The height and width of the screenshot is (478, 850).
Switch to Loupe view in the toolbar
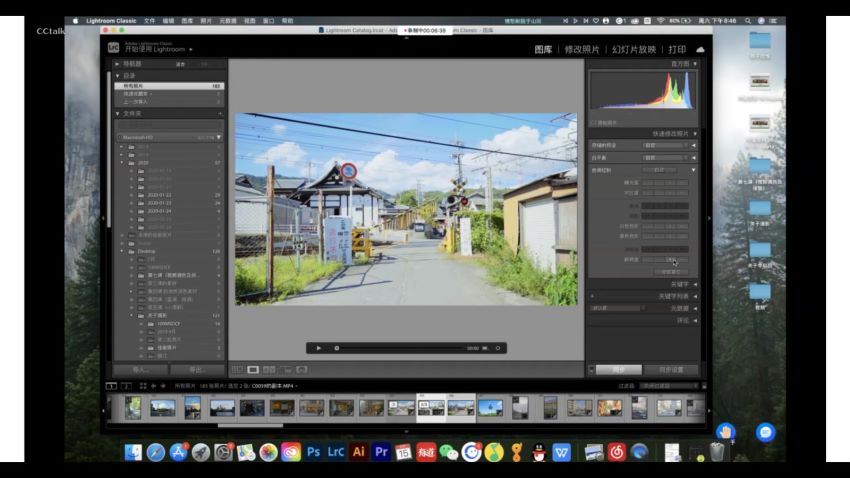(x=253, y=370)
